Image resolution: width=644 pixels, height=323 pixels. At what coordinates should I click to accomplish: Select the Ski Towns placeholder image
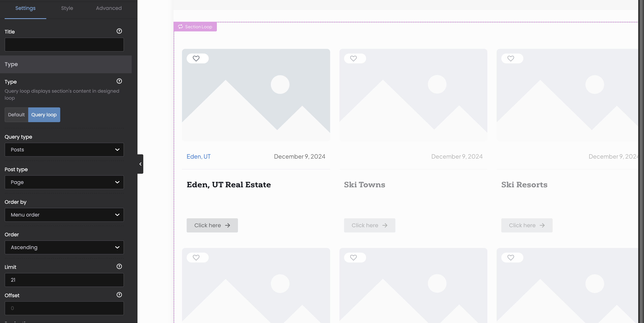coord(413,95)
